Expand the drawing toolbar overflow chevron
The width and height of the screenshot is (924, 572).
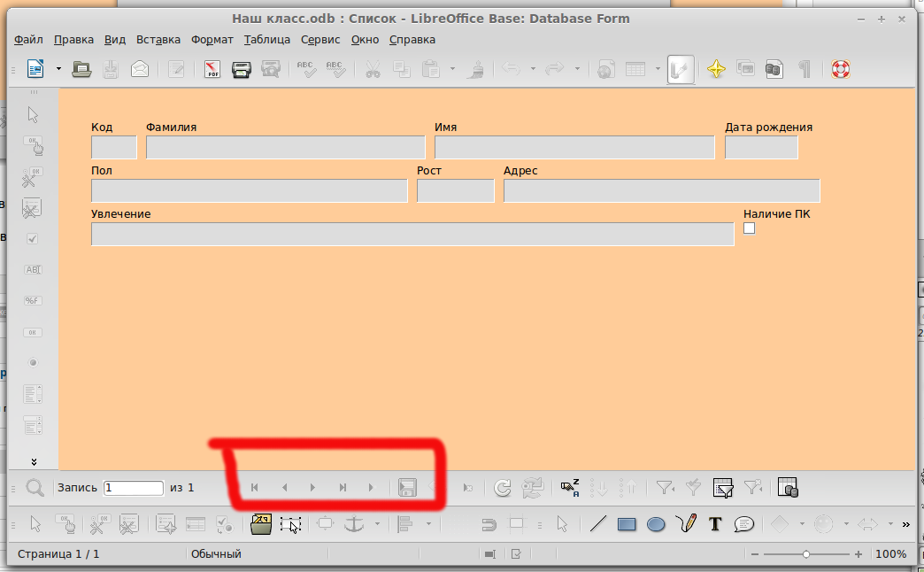[x=905, y=524]
